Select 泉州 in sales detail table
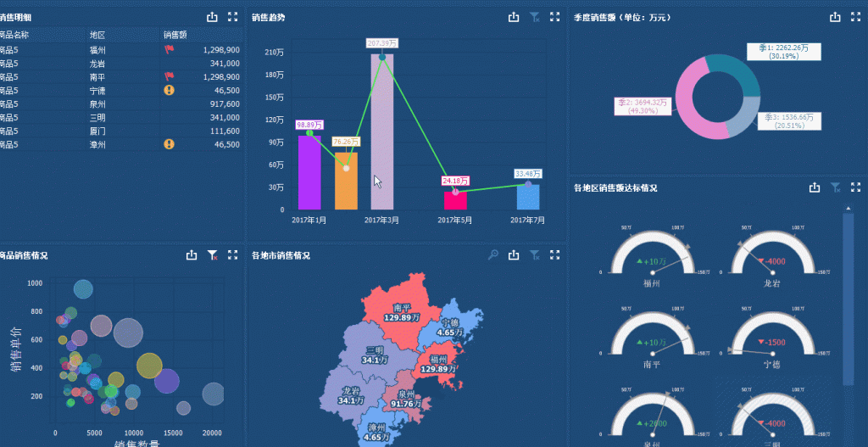868x447 pixels. pos(97,104)
